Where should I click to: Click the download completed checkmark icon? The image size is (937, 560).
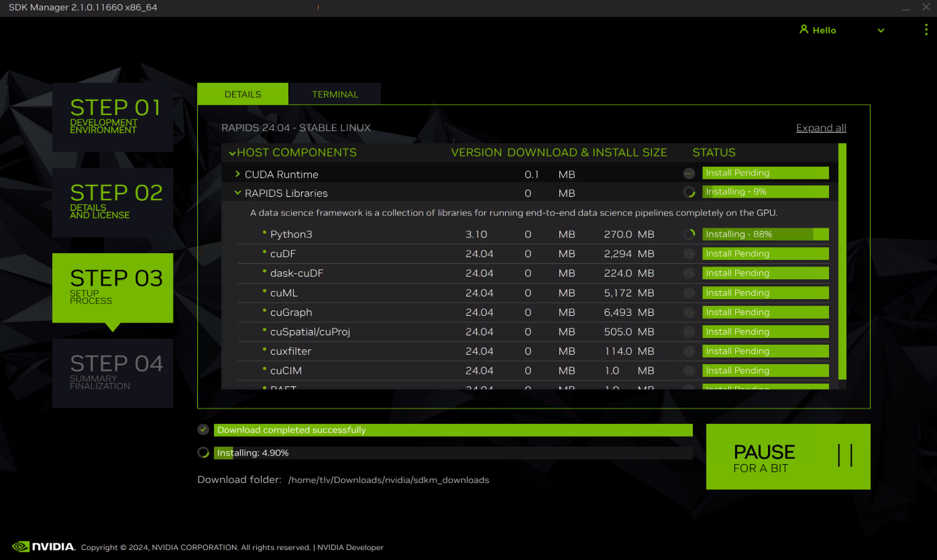[x=204, y=430]
